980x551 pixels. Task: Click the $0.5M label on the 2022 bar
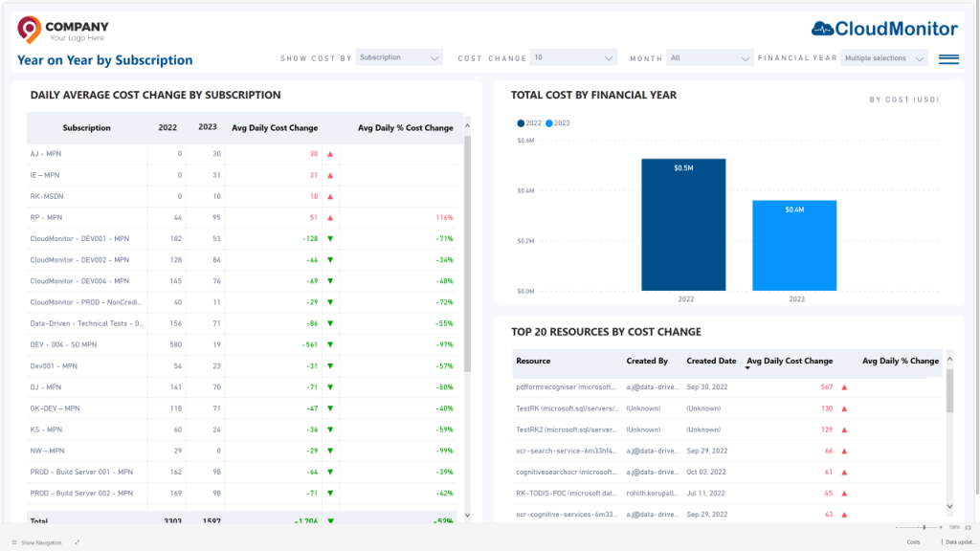click(683, 168)
